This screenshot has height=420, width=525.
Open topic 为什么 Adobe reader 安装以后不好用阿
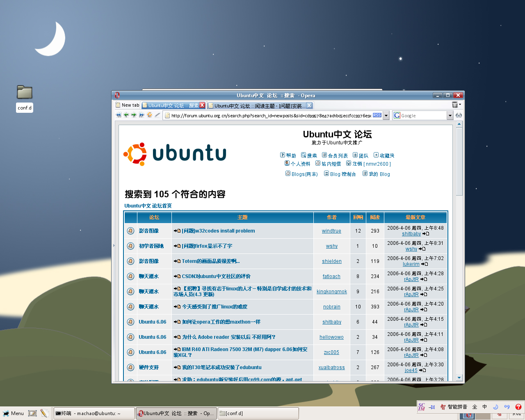tap(228, 337)
